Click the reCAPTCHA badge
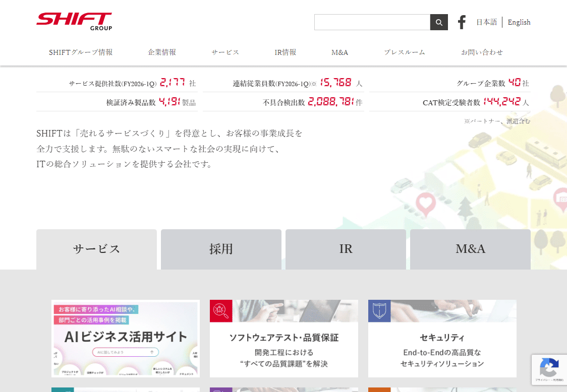567x392 pixels. click(x=549, y=369)
